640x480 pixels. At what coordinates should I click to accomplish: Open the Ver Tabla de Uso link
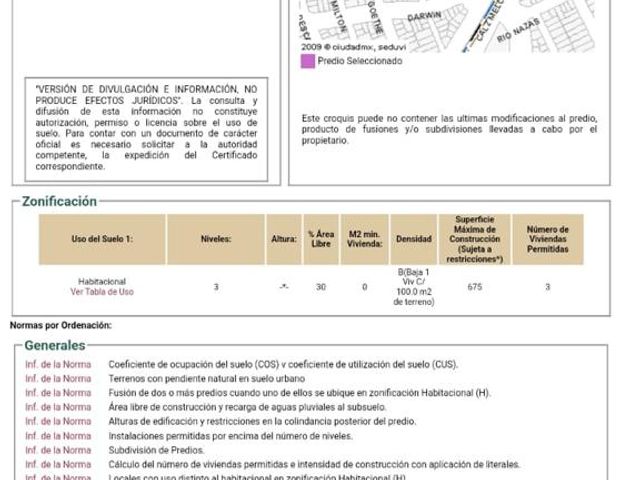tap(102, 292)
